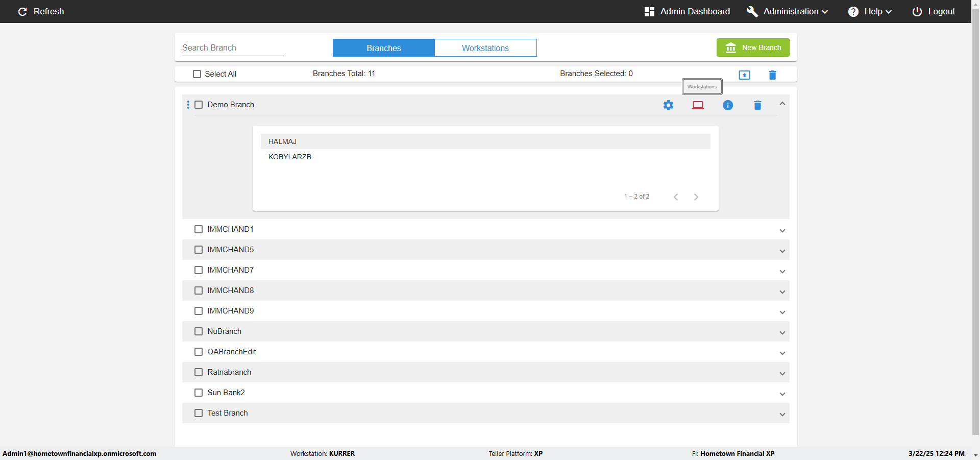980x460 pixels.
Task: Expand the IMMCHAND8 branch row
Action: pyautogui.click(x=782, y=292)
